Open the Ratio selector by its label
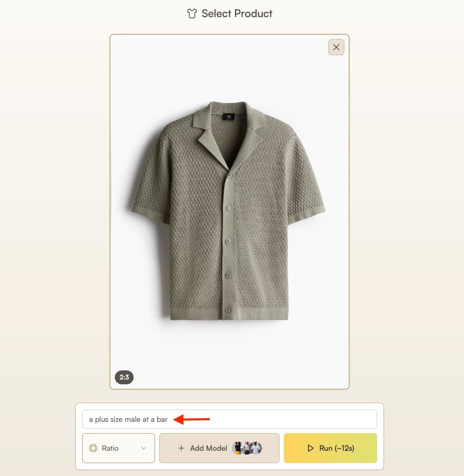Image resolution: width=464 pixels, height=476 pixels. [x=110, y=448]
